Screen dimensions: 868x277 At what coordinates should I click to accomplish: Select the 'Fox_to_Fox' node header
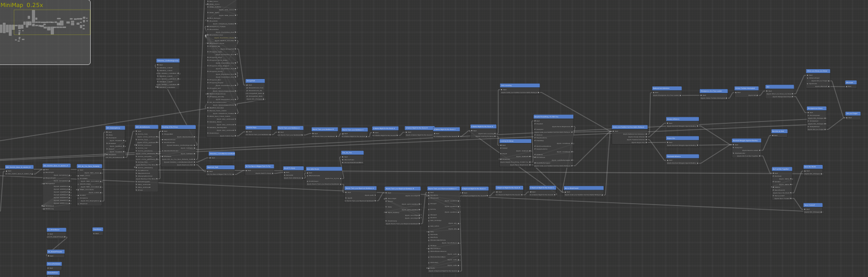tap(352, 153)
